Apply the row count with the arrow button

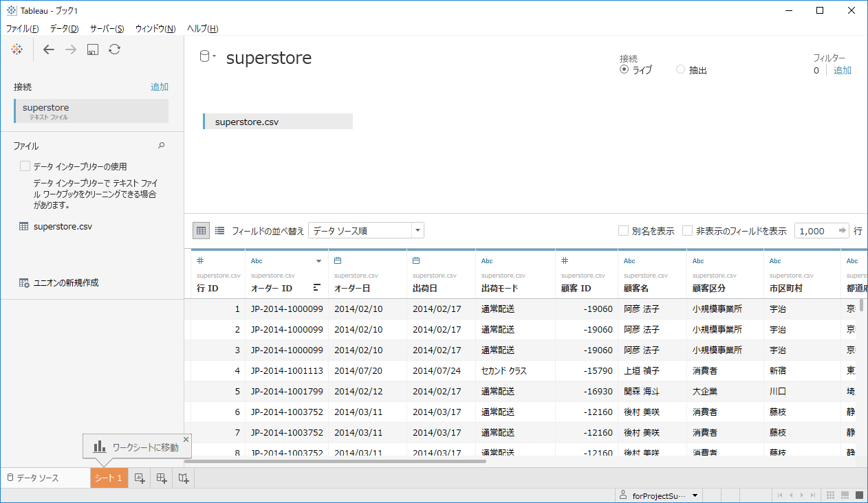(843, 231)
